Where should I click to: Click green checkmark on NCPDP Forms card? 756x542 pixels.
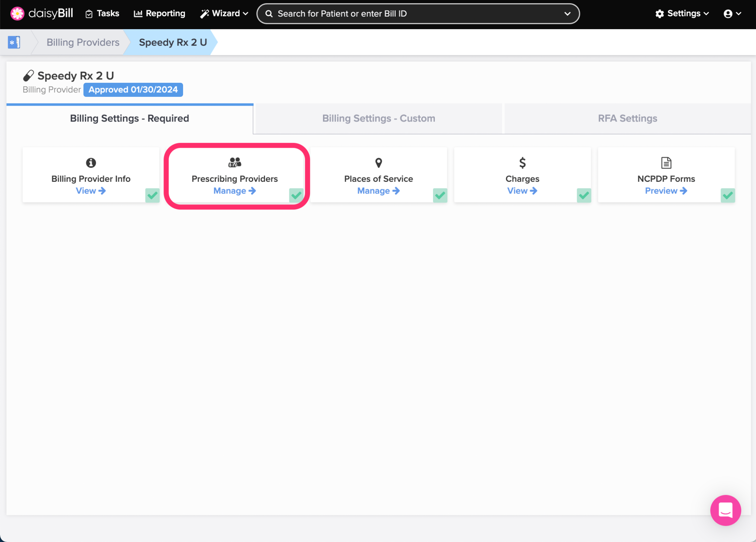coord(727,195)
